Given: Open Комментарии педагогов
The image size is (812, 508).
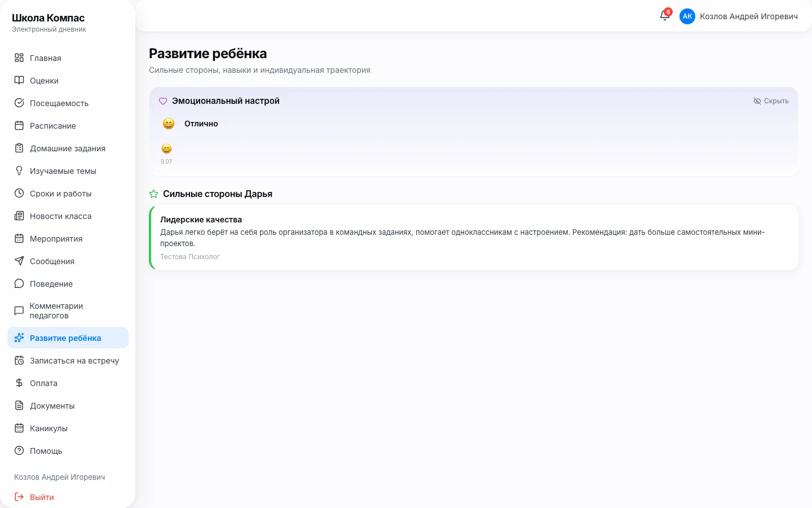Looking at the screenshot, I should (68, 310).
